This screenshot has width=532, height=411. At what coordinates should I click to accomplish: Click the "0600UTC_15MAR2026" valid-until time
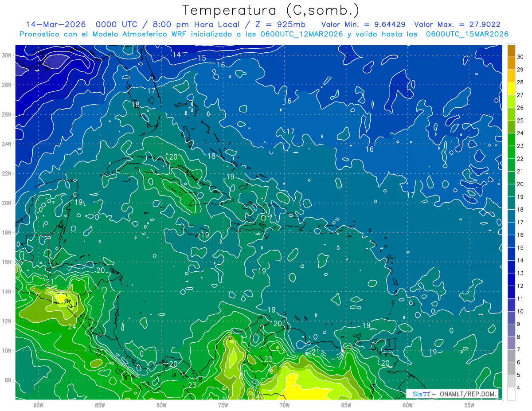pos(467,34)
